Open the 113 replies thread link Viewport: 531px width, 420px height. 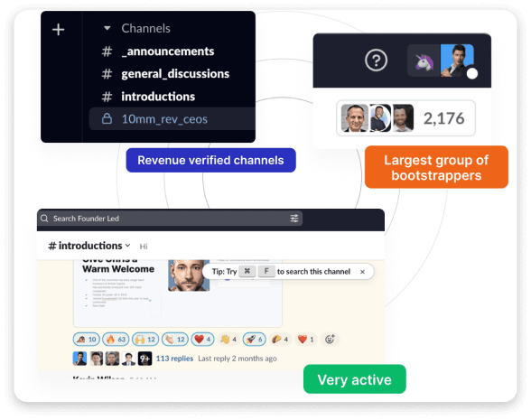pos(174,359)
